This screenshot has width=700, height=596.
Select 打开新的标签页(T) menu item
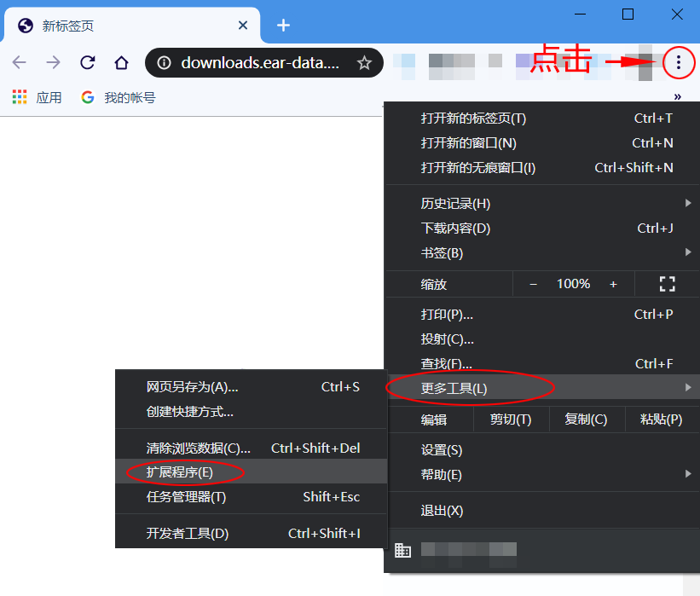tap(542, 119)
